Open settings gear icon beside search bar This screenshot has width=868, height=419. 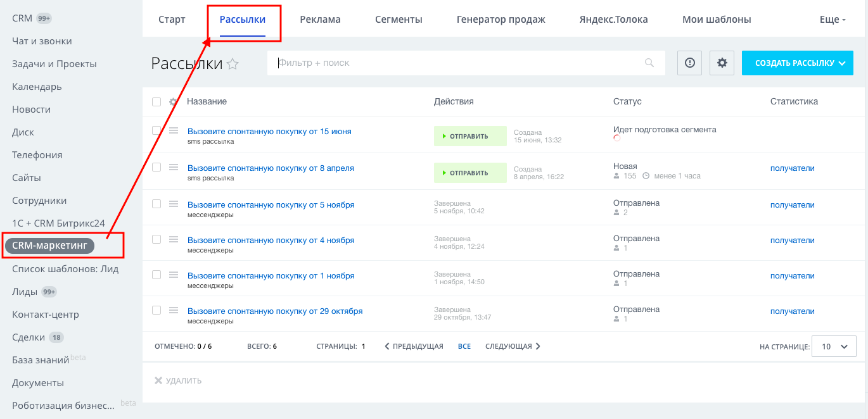pos(722,63)
